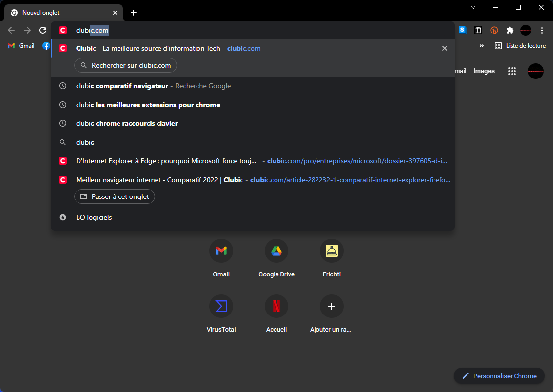Click Personnaliser Chrome button
The image size is (553, 392).
coord(499,376)
